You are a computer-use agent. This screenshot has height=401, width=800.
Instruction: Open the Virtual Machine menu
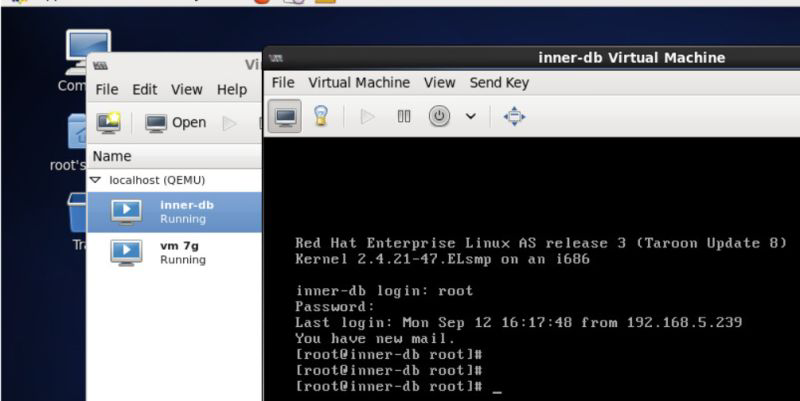coord(359,83)
